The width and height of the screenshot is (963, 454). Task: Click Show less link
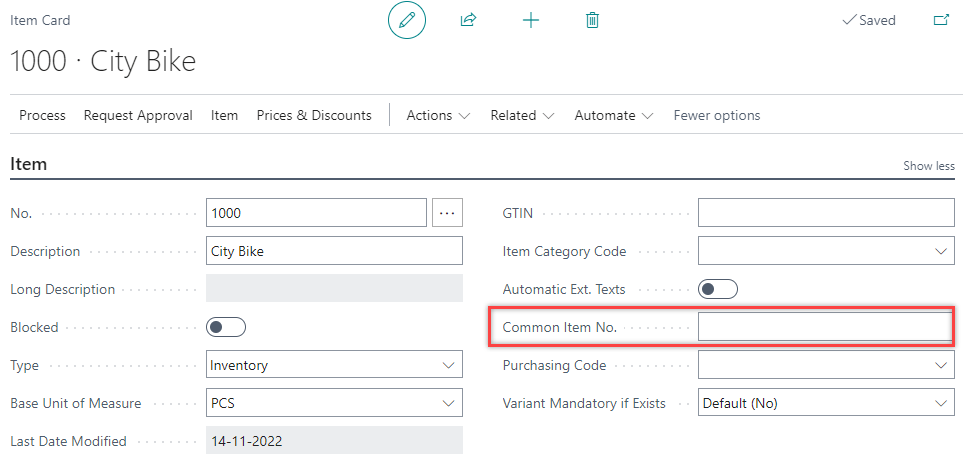coord(929,166)
